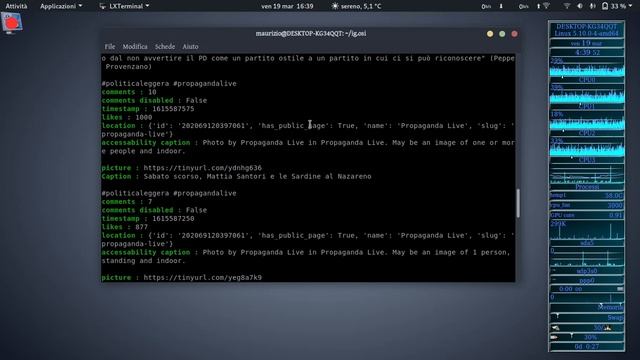
Task: Click the red screen recorder icon on desktop
Action: [11, 23]
